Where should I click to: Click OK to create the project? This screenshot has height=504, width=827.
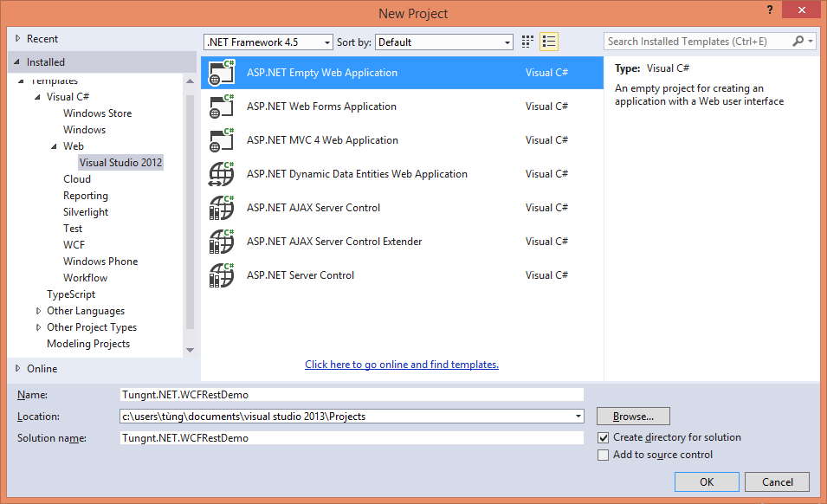tap(707, 481)
